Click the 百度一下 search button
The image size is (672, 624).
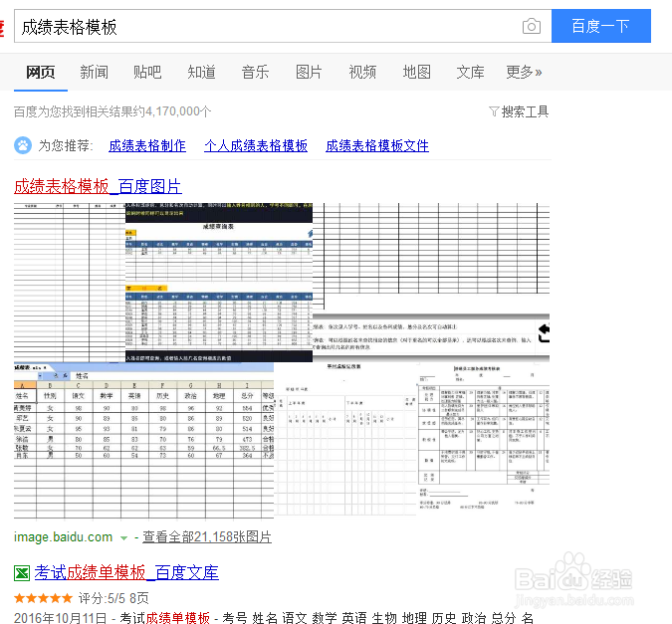(x=601, y=26)
